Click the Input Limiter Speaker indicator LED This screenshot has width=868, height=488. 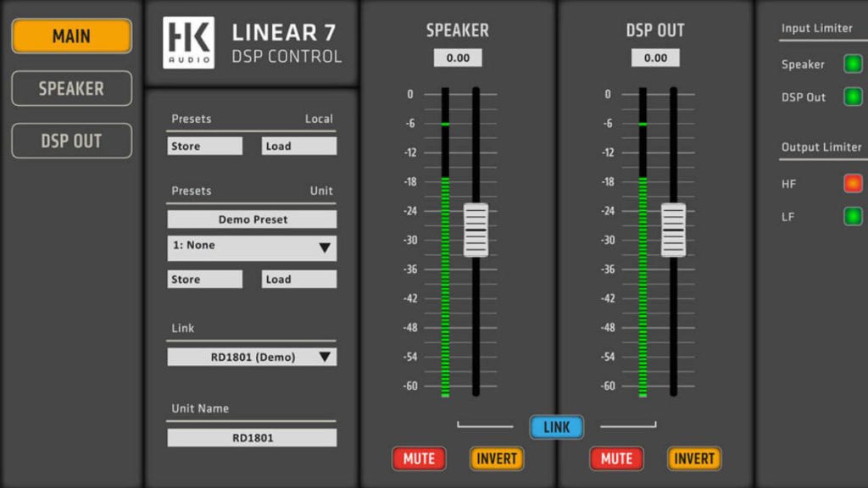click(x=853, y=64)
